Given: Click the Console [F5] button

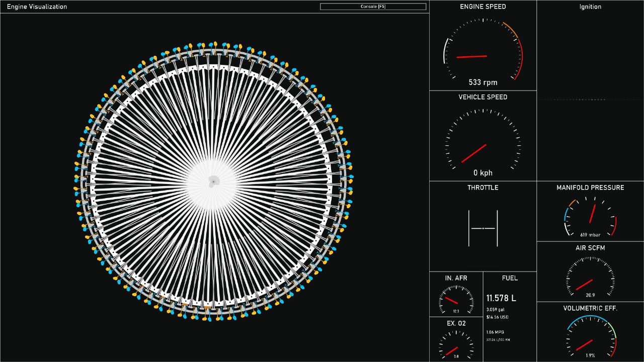Looking at the screenshot, I should (373, 7).
